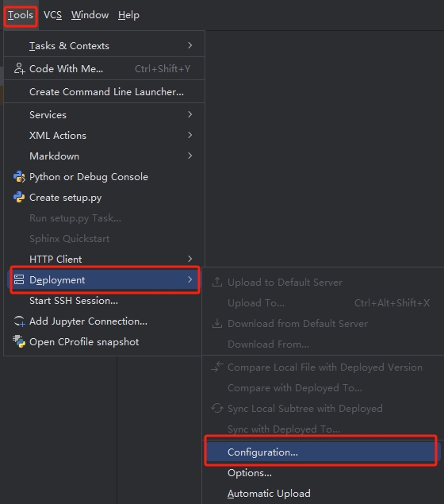Click the Add Jupyter Connection icon
The height and width of the screenshot is (504, 444).
19,321
